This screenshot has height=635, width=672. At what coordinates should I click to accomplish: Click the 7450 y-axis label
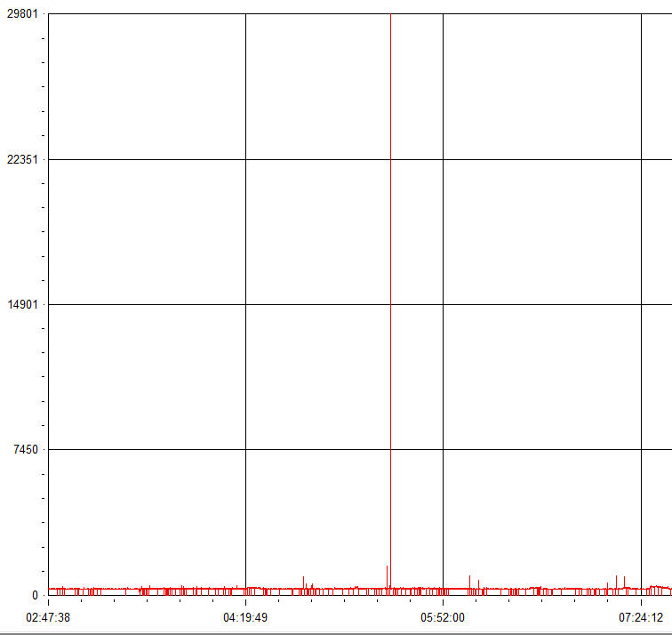coord(26,449)
